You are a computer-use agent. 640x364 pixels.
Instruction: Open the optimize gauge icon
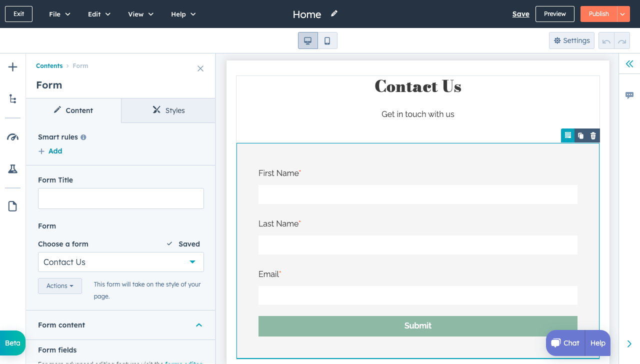coord(13,137)
